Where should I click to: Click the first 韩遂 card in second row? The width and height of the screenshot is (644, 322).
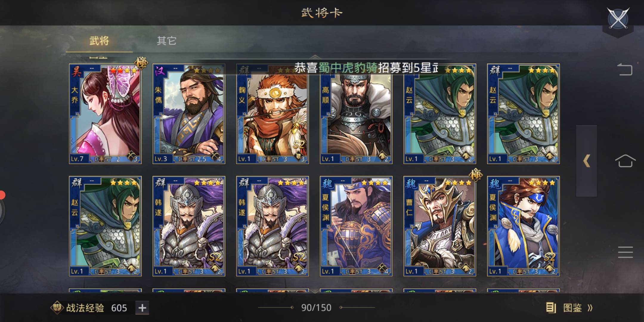pyautogui.click(x=189, y=226)
